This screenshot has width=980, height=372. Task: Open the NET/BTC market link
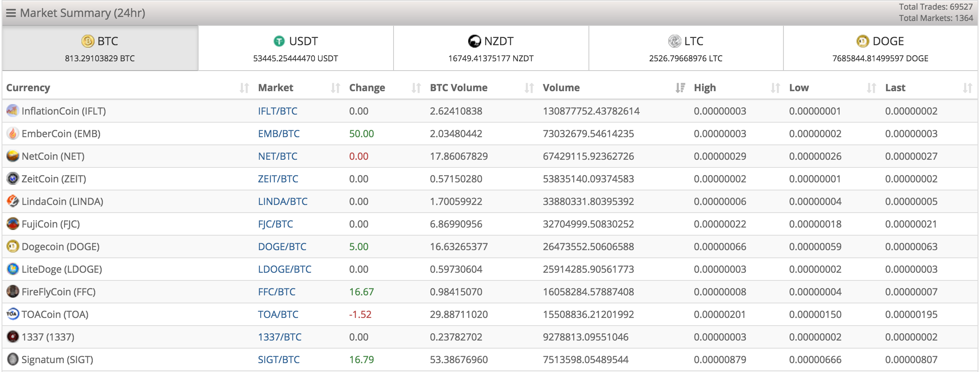(x=278, y=156)
